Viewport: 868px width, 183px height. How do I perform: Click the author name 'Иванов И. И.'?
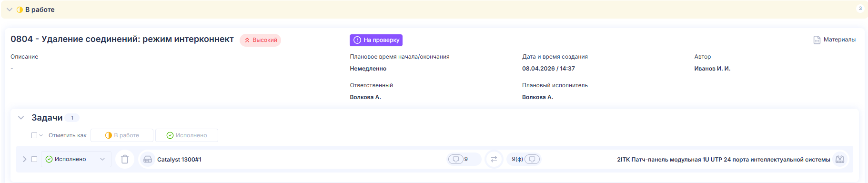tap(712, 69)
